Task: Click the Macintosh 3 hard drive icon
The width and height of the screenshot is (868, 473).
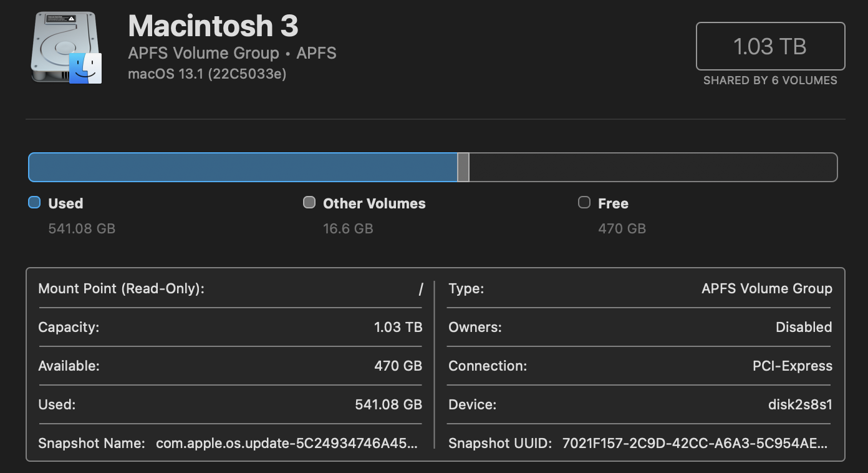Action: (x=66, y=49)
